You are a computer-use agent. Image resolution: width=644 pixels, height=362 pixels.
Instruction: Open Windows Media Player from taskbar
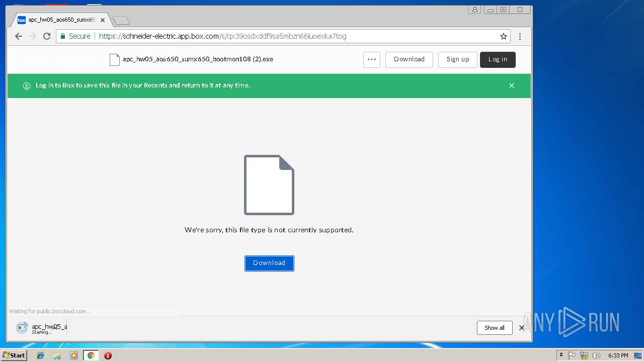pyautogui.click(x=74, y=355)
